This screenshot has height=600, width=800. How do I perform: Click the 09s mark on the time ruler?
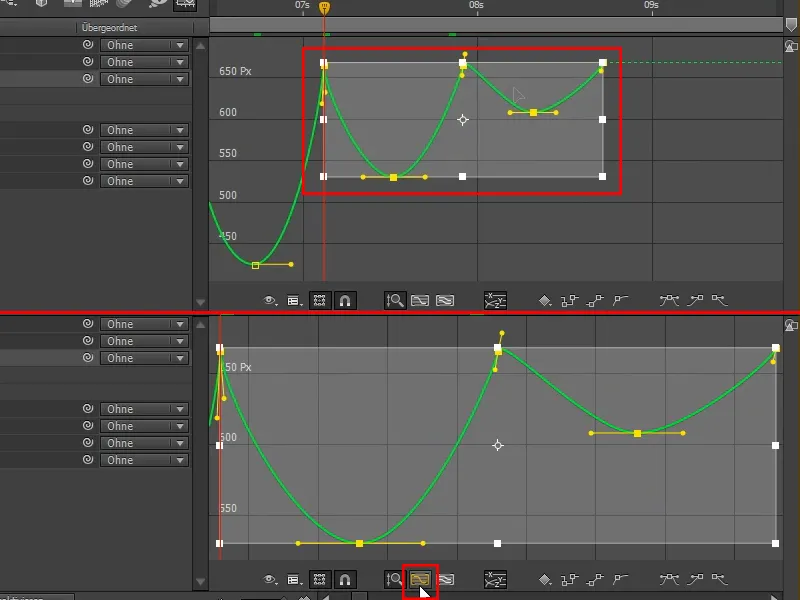651,5
